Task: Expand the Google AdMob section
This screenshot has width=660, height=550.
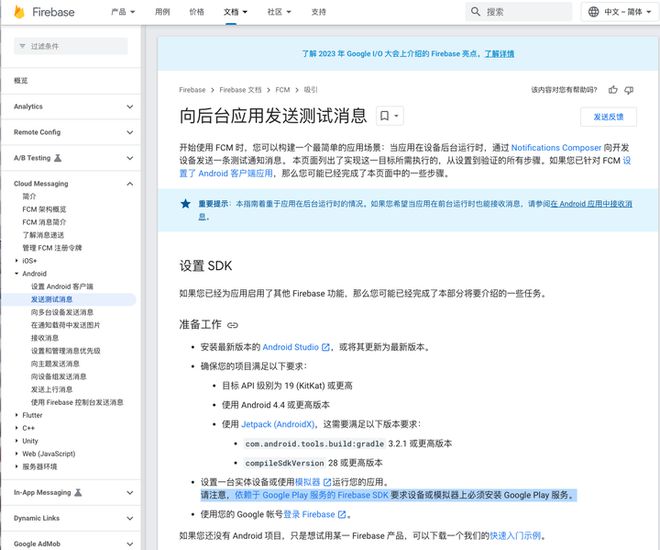Action: click(130, 544)
